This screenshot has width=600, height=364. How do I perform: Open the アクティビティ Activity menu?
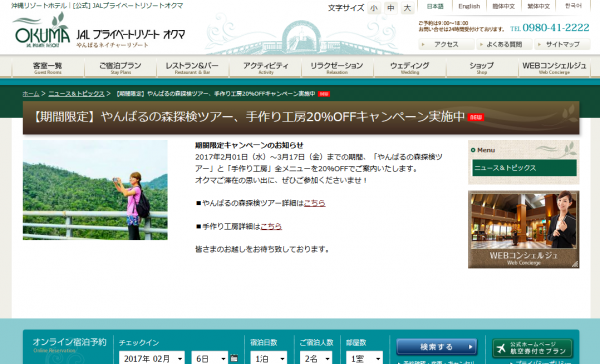pyautogui.click(x=266, y=67)
